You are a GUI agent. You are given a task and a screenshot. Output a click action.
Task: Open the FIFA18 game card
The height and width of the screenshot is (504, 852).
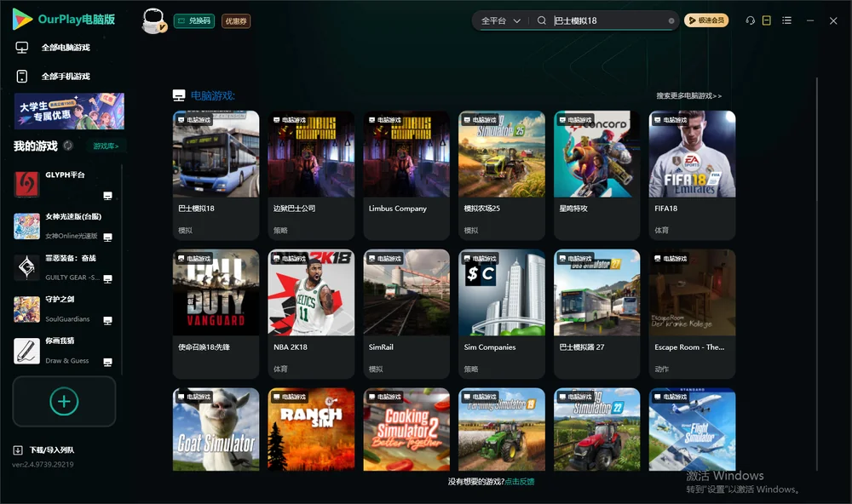pos(692,175)
